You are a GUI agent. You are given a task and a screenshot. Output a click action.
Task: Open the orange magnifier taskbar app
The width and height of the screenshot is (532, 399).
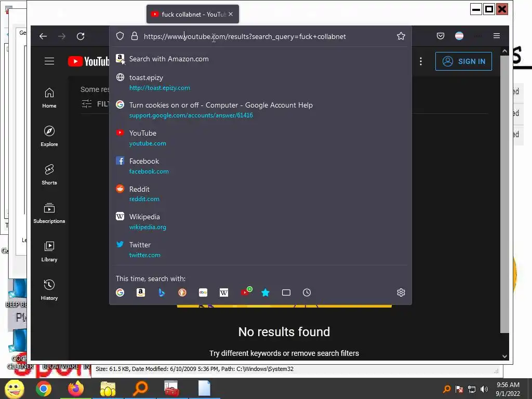coord(140,389)
